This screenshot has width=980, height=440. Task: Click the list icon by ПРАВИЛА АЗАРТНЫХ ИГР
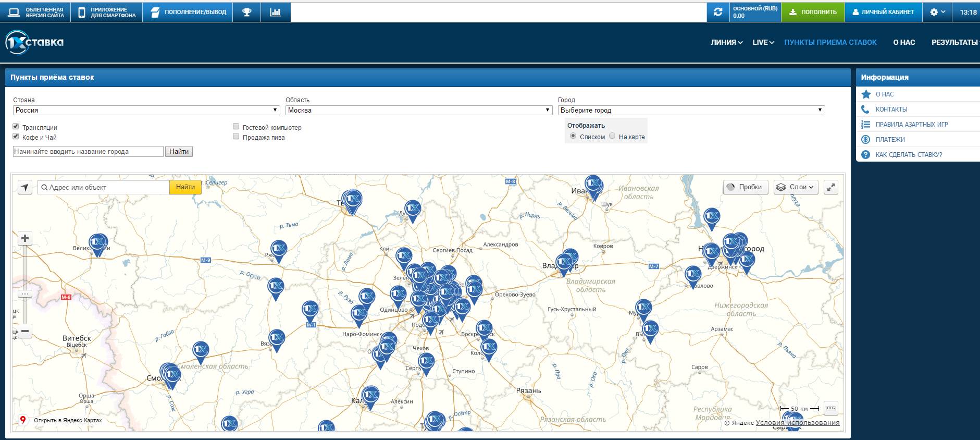(866, 125)
